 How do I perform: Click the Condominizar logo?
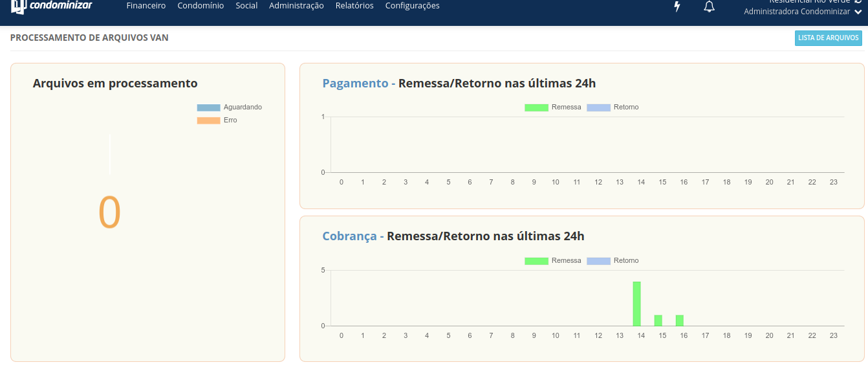coord(52,6)
